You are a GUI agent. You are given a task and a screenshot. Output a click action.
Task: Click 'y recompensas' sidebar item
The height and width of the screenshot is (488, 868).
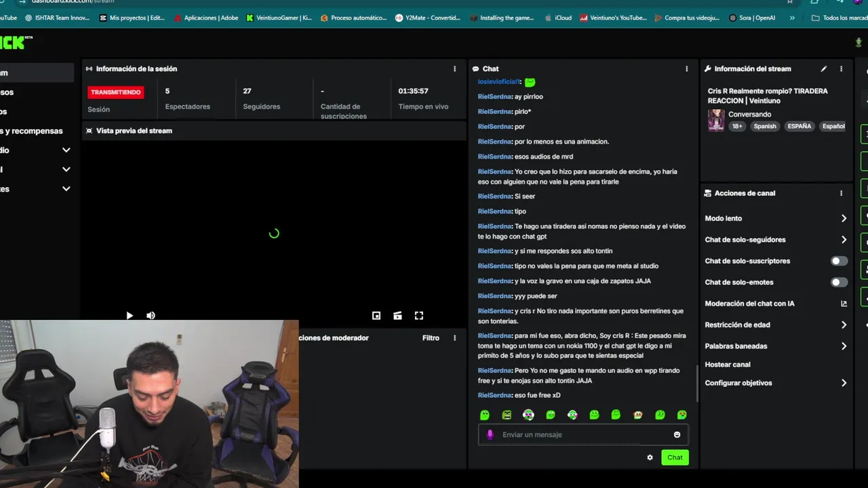[x=31, y=131]
